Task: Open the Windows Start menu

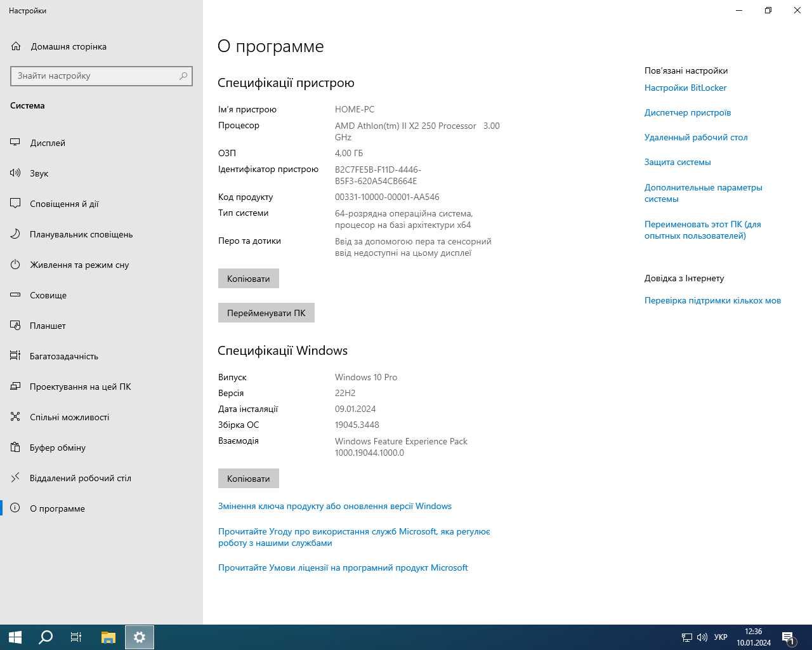Action: (15, 637)
